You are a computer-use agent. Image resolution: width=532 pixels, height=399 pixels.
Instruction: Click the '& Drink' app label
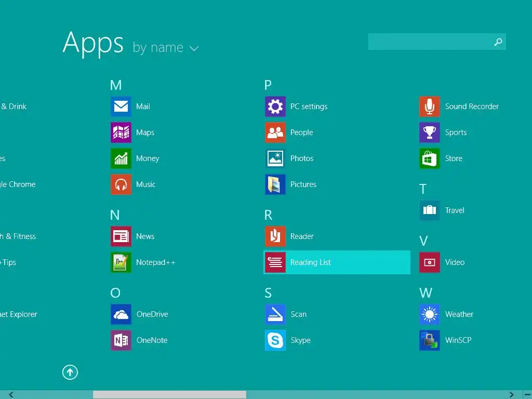[14, 106]
